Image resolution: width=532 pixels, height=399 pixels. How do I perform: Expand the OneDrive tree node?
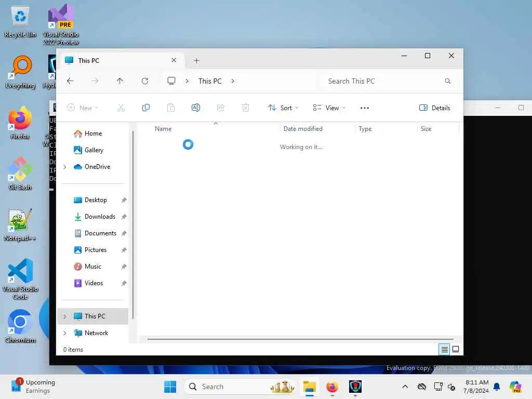pos(65,167)
